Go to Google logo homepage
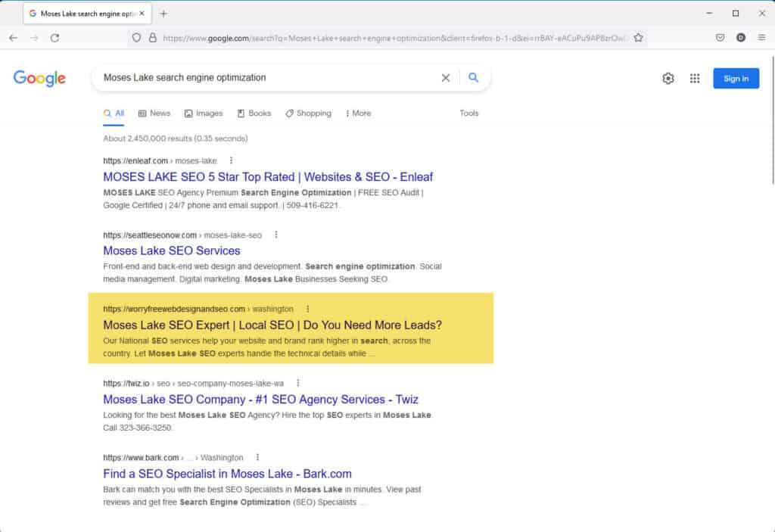Image resolution: width=775 pixels, height=532 pixels. 39,78
